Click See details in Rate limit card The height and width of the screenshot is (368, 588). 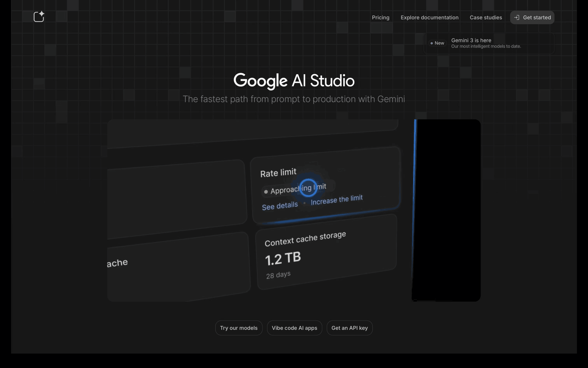280,206
